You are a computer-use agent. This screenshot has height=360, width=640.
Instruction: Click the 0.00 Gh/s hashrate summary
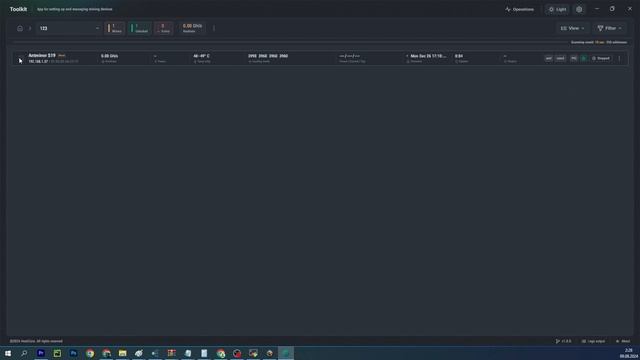[192, 28]
